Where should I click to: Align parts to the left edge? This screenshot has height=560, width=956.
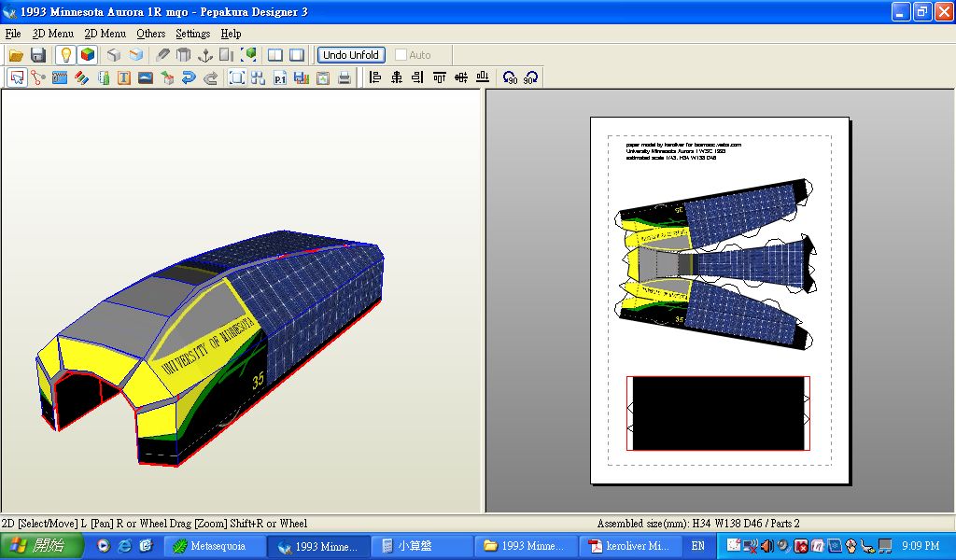coord(375,78)
